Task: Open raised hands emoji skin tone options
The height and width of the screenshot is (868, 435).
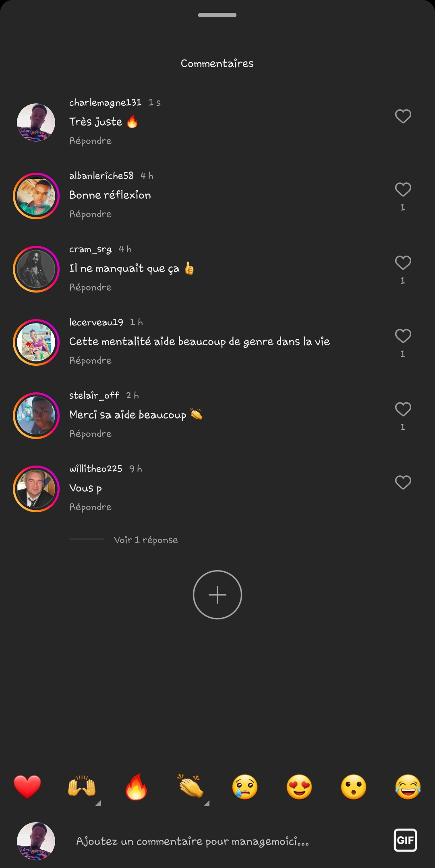Action: point(97,803)
